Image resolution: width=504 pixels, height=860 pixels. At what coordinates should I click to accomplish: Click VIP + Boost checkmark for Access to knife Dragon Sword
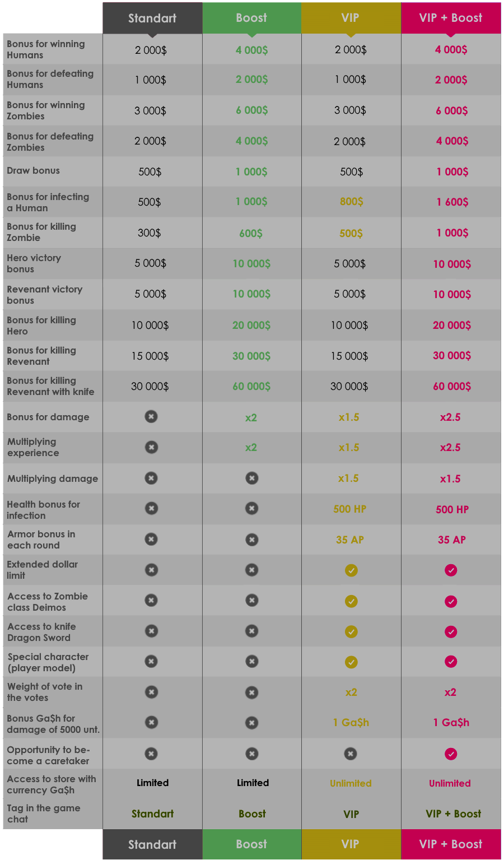(x=451, y=632)
